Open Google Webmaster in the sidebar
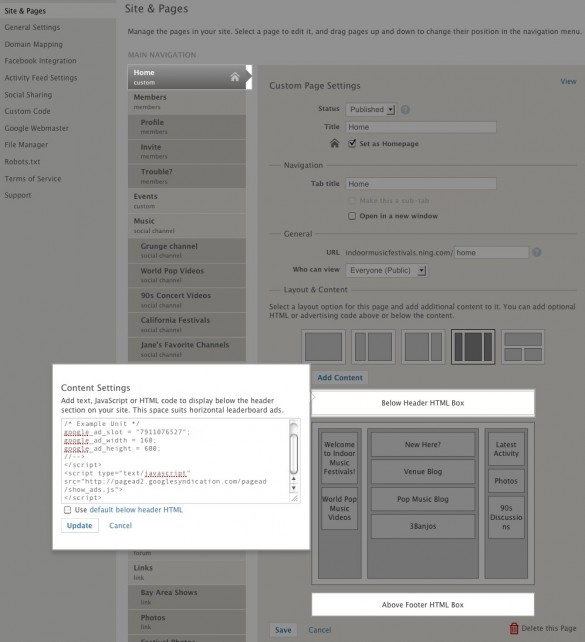The image size is (585, 642). coord(36,128)
